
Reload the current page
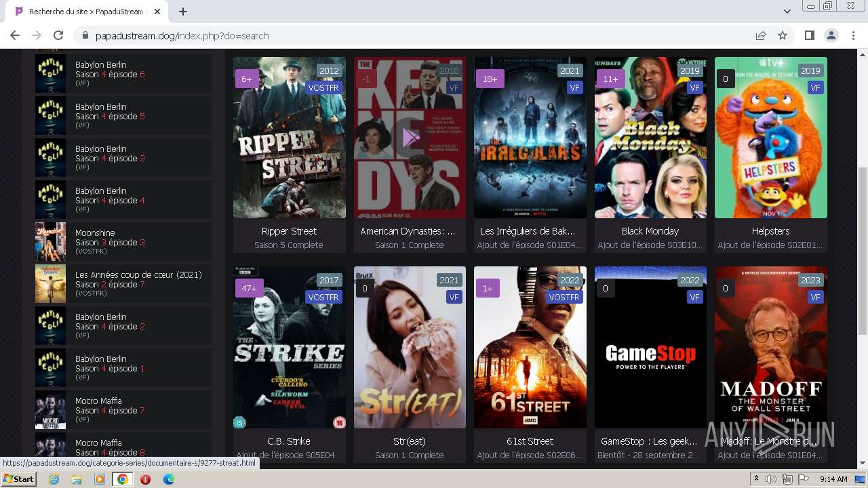(58, 35)
